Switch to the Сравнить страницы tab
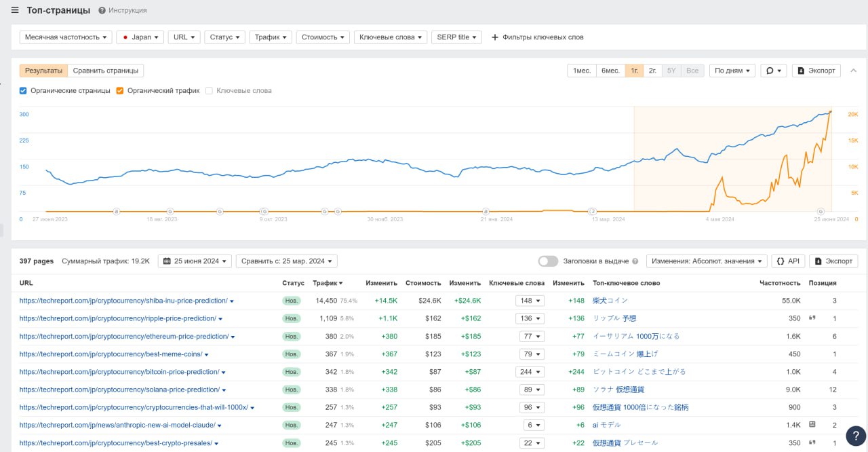The image size is (868, 452). coord(105,71)
